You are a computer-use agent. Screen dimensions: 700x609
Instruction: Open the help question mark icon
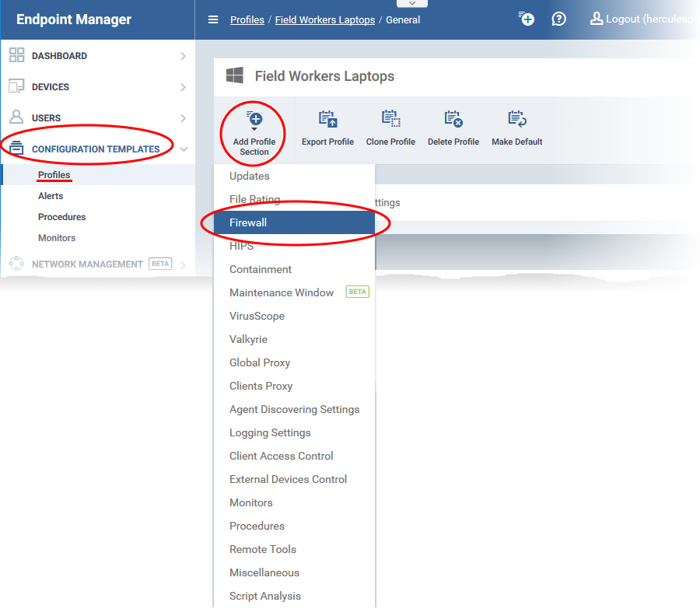tap(558, 19)
